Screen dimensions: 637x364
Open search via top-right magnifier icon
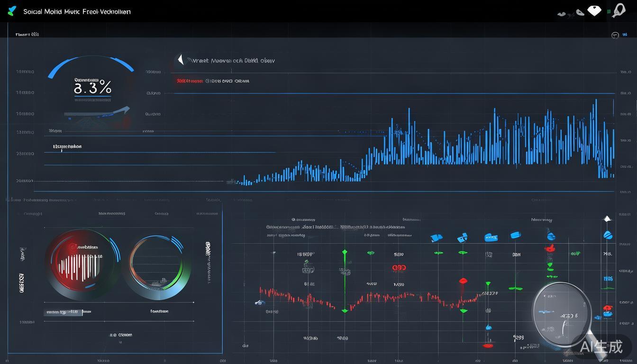(618, 10)
